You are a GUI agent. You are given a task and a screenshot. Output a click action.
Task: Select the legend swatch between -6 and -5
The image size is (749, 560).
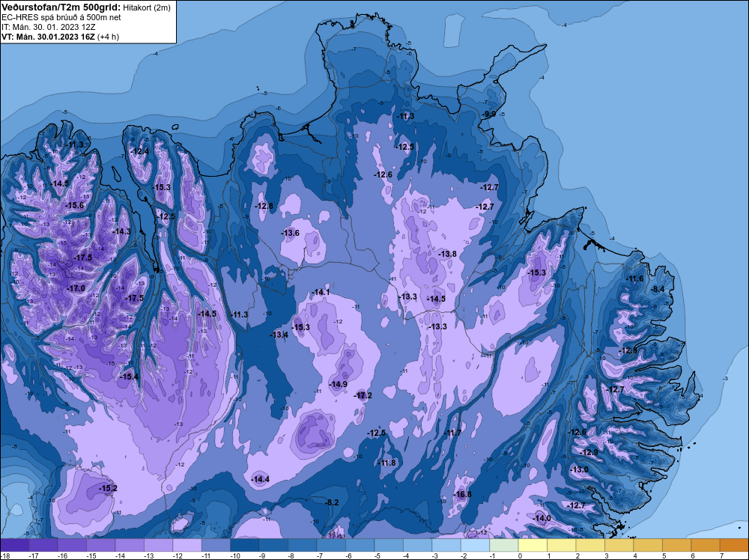coord(360,545)
